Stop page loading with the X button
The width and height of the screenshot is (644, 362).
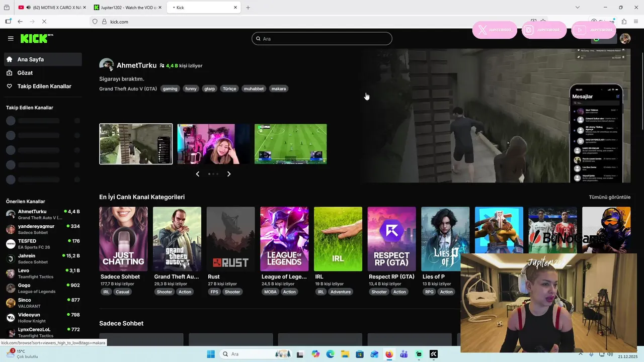coord(44,22)
